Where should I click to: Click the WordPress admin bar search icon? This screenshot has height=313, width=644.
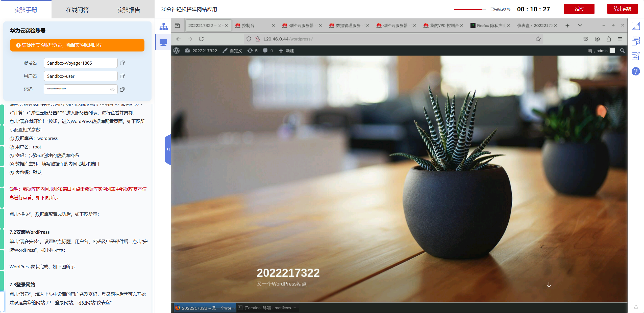[622, 51]
